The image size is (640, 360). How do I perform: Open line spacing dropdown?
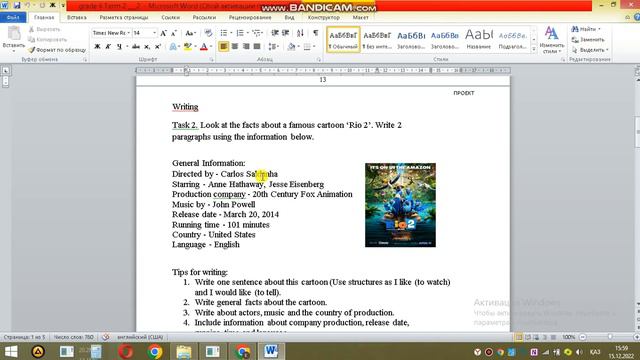point(274,47)
